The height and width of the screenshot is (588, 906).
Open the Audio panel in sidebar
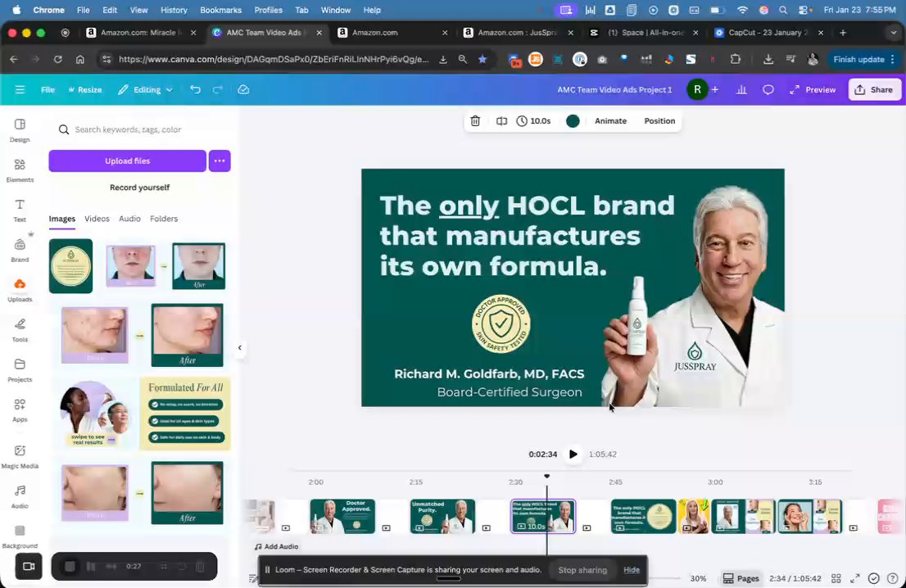pyautogui.click(x=20, y=496)
